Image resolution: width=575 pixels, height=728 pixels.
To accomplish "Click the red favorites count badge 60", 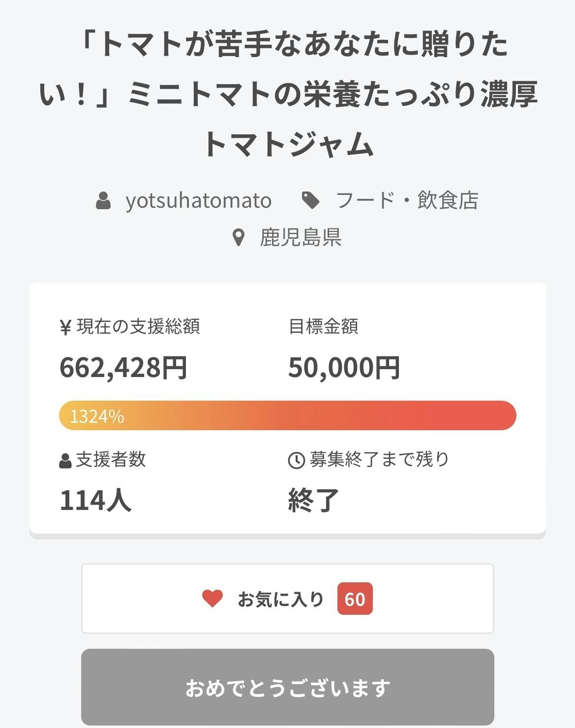I will [x=355, y=599].
